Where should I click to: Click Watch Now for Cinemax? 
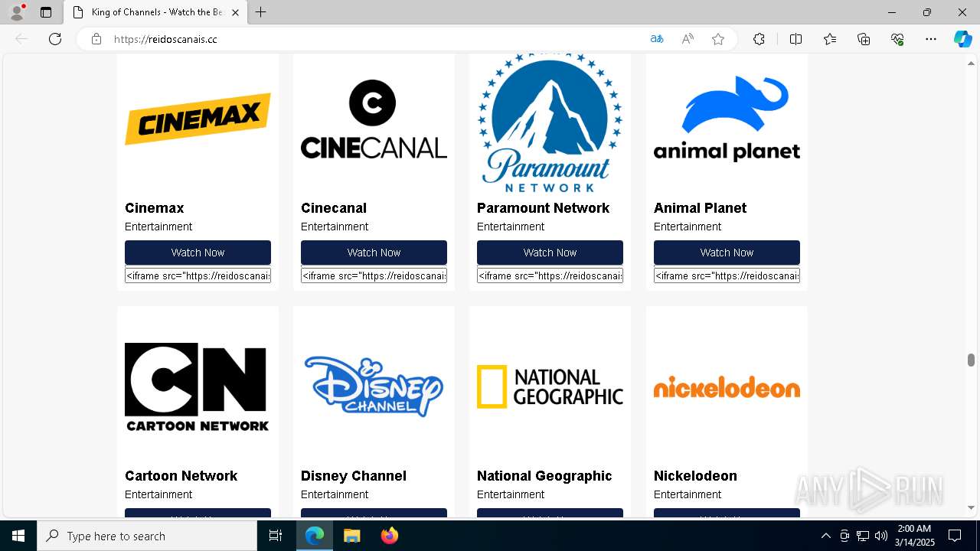[198, 253]
